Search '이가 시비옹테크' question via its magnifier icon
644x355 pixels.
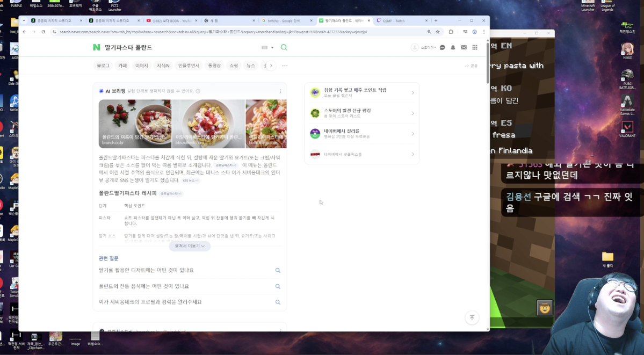click(x=278, y=302)
